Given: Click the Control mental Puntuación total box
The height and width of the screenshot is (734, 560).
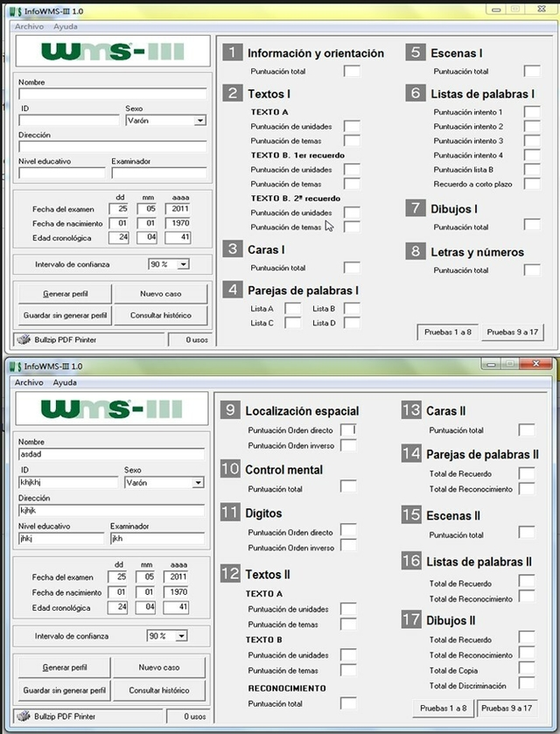Looking at the screenshot, I should [x=348, y=486].
